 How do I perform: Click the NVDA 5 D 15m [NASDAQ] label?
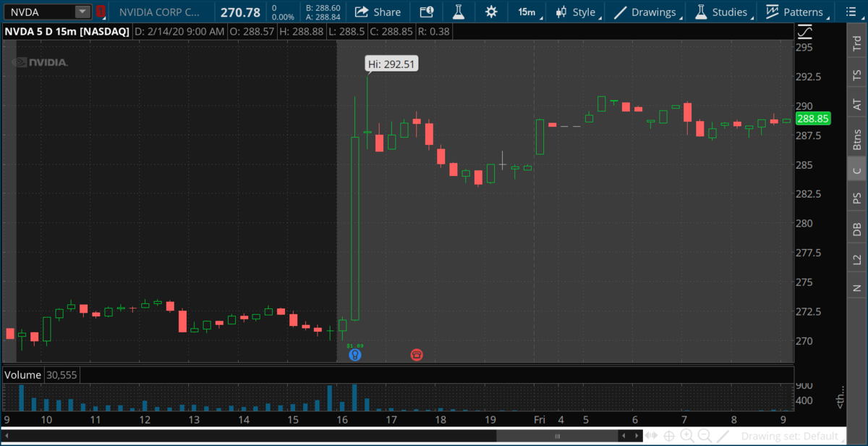pyautogui.click(x=67, y=32)
